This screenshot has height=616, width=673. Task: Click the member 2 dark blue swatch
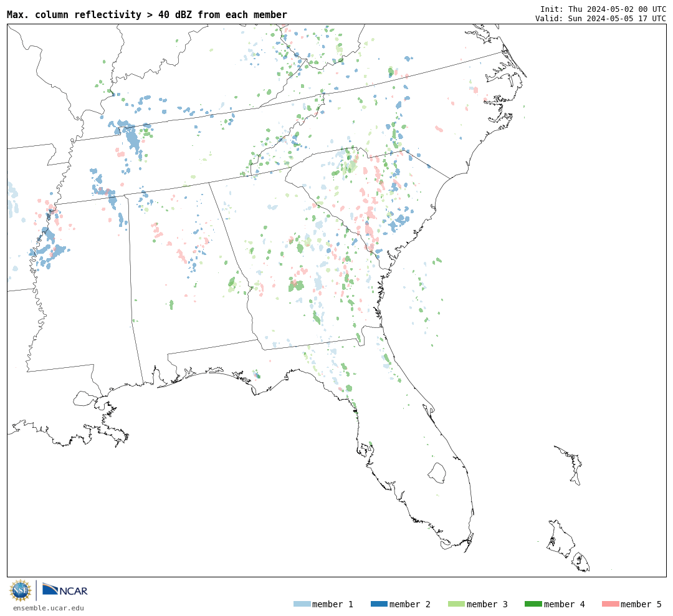pyautogui.click(x=379, y=604)
